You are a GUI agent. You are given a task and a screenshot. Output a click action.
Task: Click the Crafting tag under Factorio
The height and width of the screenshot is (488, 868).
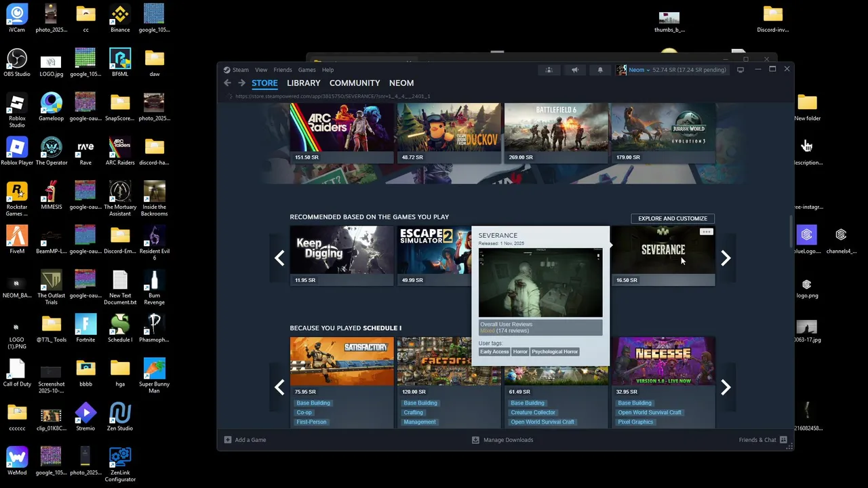tap(414, 412)
